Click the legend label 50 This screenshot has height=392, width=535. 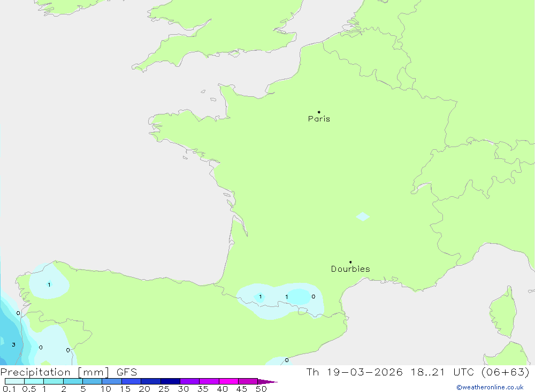pyautogui.click(x=261, y=389)
